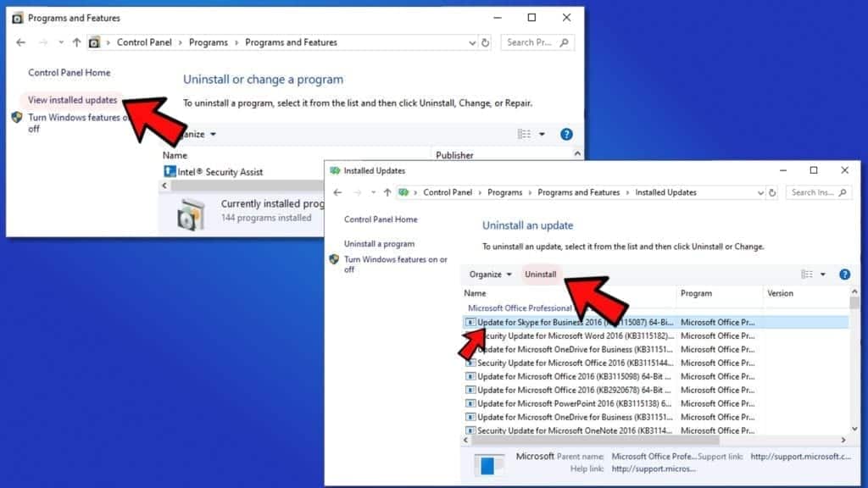Refresh the Programs and Features address bar
This screenshot has height=488, width=868.
[486, 42]
